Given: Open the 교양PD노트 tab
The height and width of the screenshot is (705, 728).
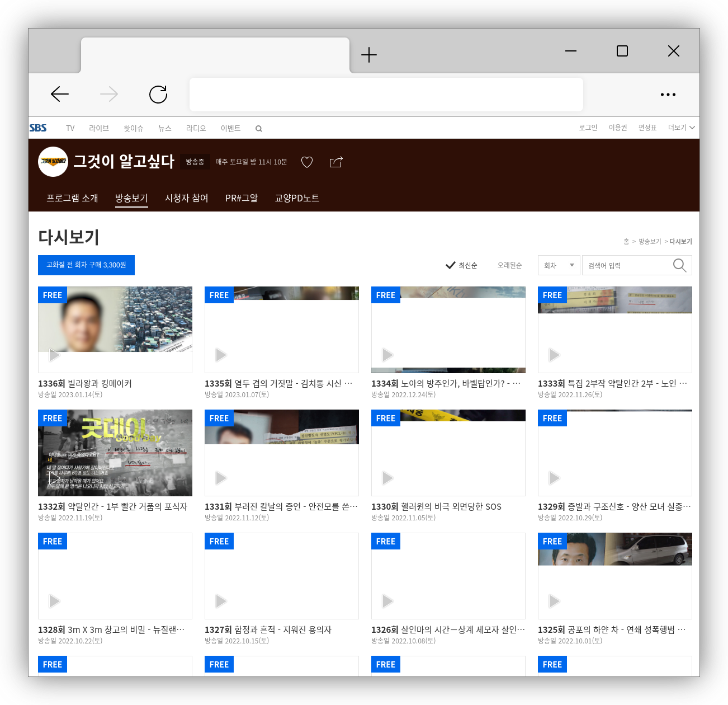Looking at the screenshot, I should [x=297, y=198].
